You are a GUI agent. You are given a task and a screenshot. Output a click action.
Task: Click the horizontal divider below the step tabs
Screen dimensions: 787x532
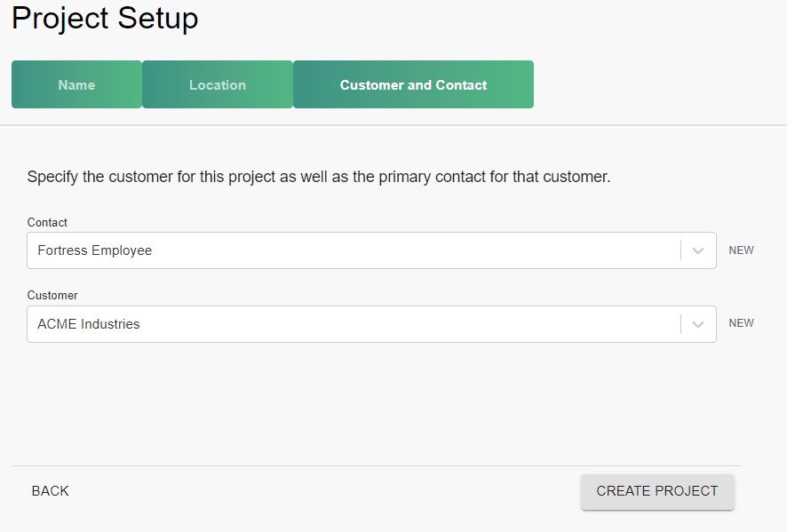point(393,125)
